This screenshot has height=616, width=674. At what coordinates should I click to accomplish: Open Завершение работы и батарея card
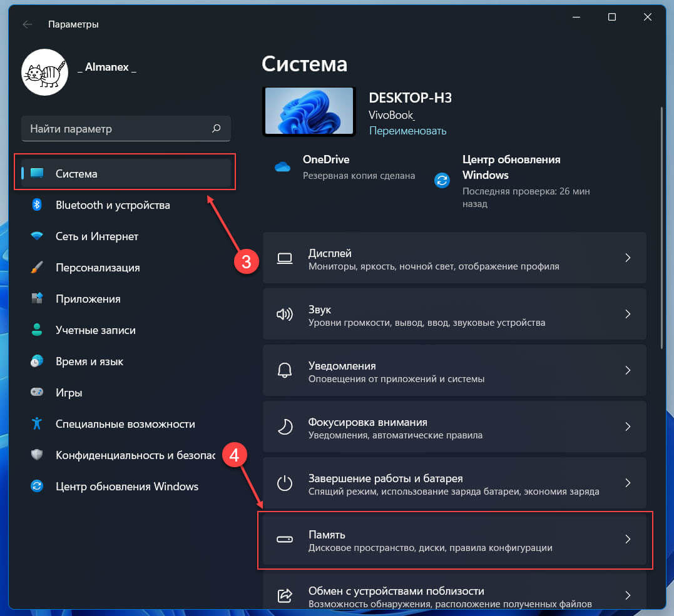[x=454, y=483]
